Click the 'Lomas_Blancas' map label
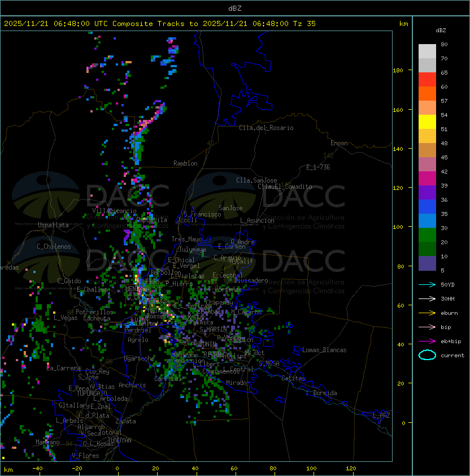This screenshot has height=476, width=470. pyautogui.click(x=324, y=350)
